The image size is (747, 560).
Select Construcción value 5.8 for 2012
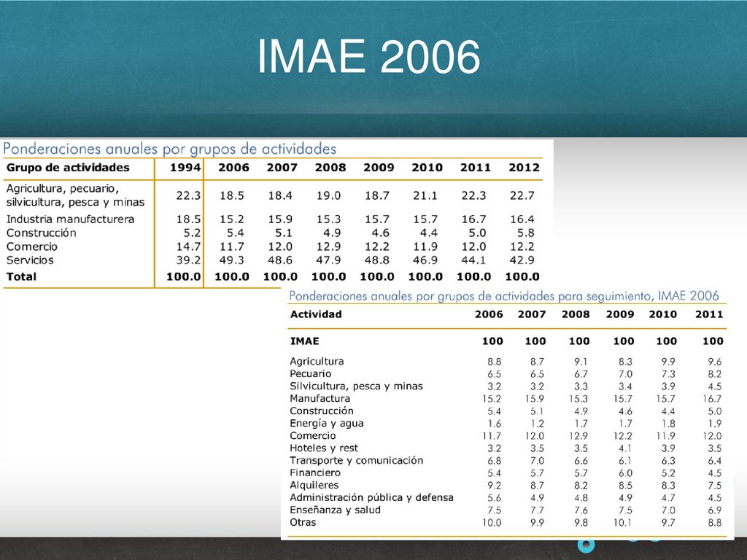pyautogui.click(x=525, y=233)
